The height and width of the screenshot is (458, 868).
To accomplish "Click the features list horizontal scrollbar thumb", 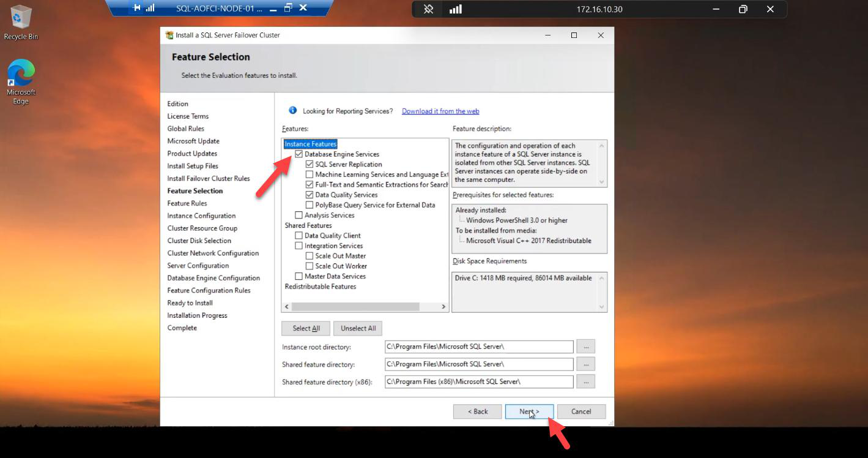I will point(355,307).
